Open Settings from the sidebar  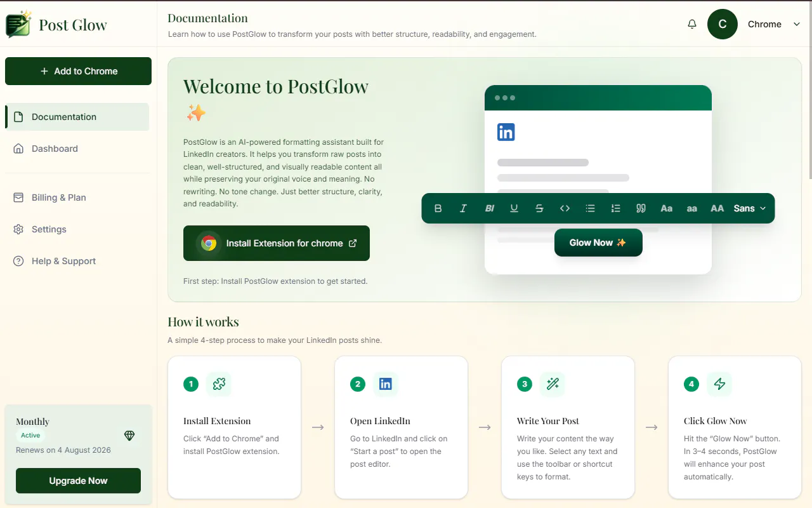click(x=77, y=229)
